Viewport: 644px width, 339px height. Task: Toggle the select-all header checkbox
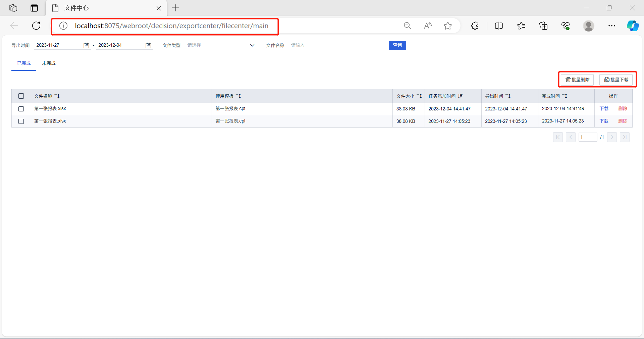[21, 96]
